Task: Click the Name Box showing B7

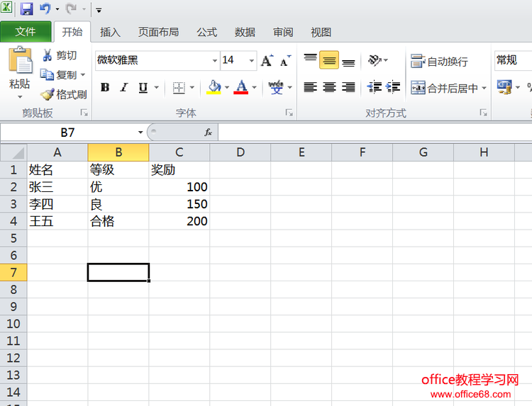Action: [x=68, y=132]
